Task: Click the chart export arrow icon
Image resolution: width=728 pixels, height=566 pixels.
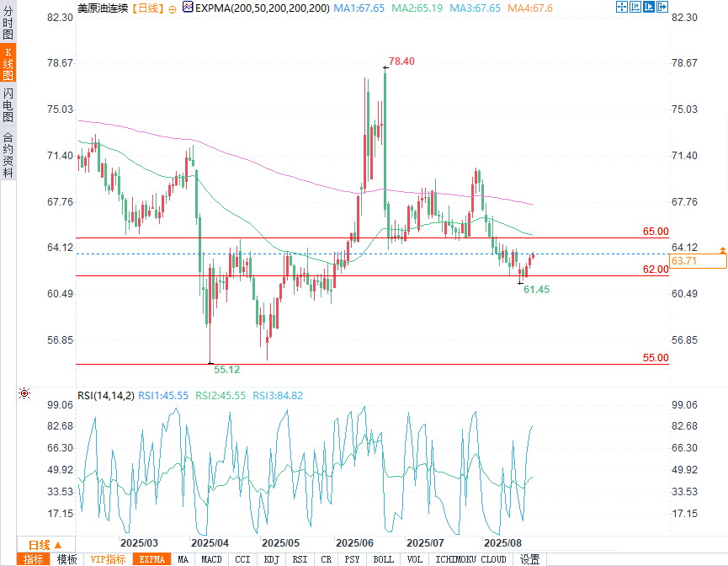Action: (662, 7)
